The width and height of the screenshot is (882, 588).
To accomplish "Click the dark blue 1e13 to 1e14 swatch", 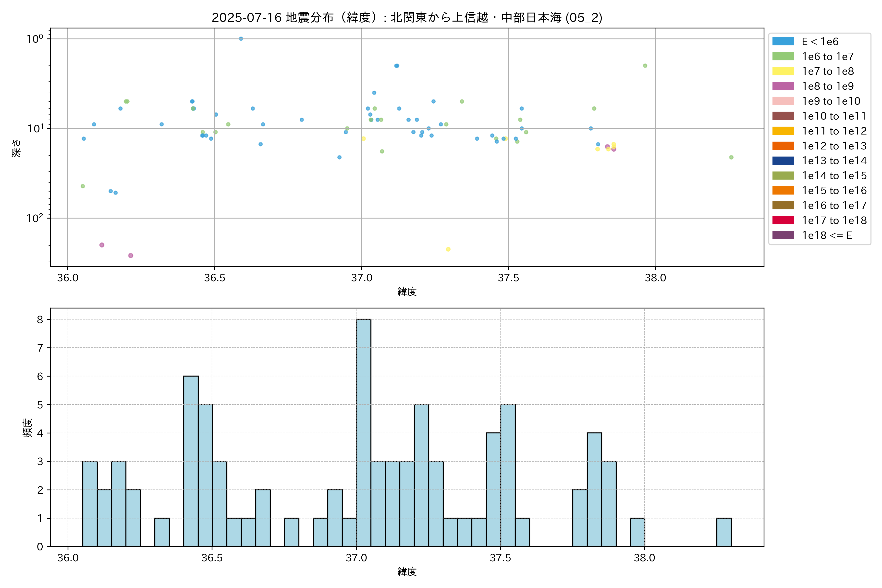I will point(783,160).
